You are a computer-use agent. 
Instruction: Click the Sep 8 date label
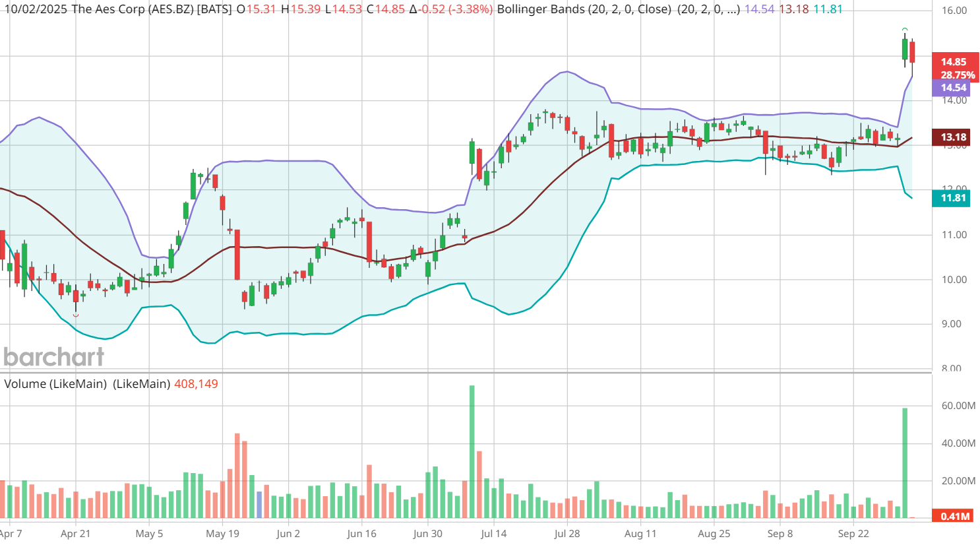coord(780,534)
